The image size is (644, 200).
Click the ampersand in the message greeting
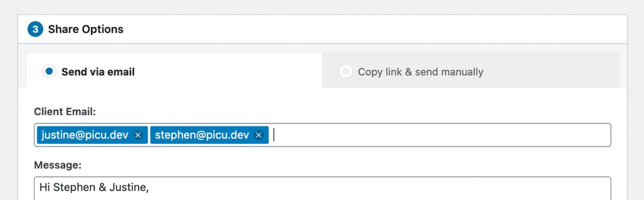click(x=103, y=187)
